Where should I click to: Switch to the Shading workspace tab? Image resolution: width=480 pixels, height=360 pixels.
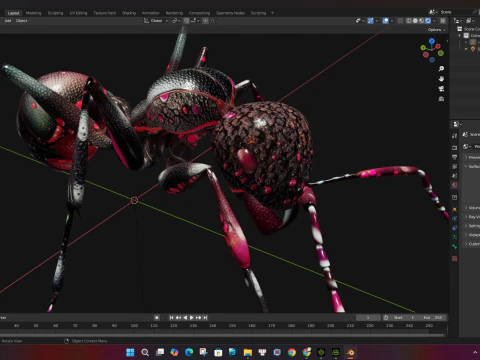coord(129,13)
